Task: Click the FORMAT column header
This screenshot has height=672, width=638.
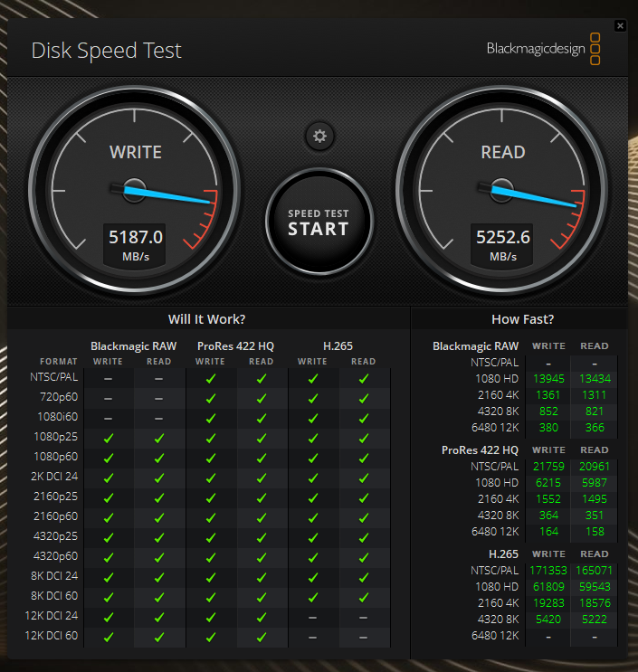Action: pyautogui.click(x=58, y=362)
